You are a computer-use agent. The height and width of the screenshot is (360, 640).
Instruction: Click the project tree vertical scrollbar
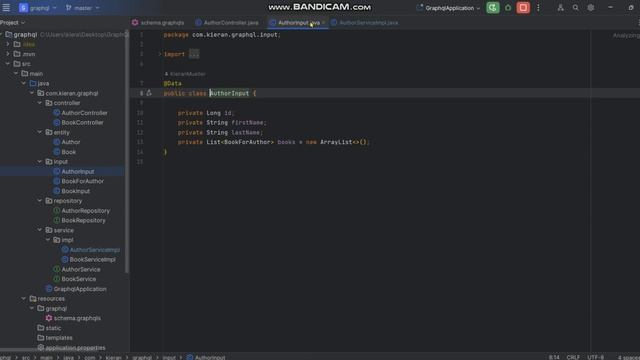(x=127, y=151)
